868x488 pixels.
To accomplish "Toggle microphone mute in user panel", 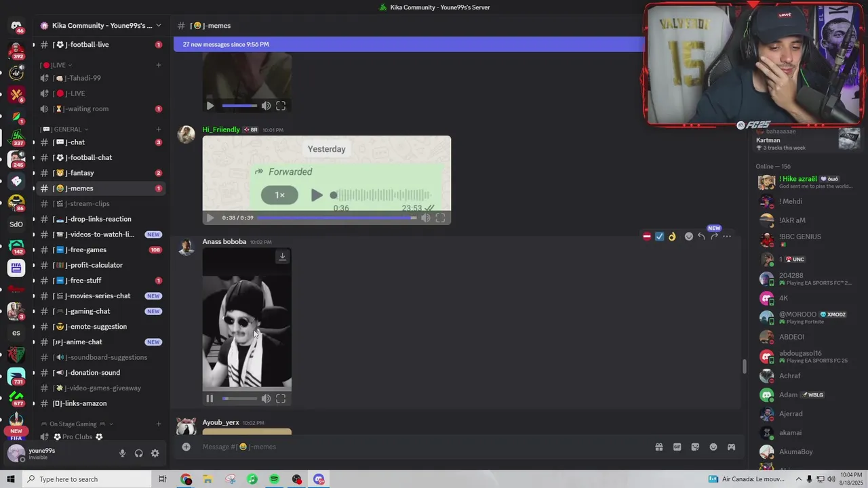I will [123, 453].
